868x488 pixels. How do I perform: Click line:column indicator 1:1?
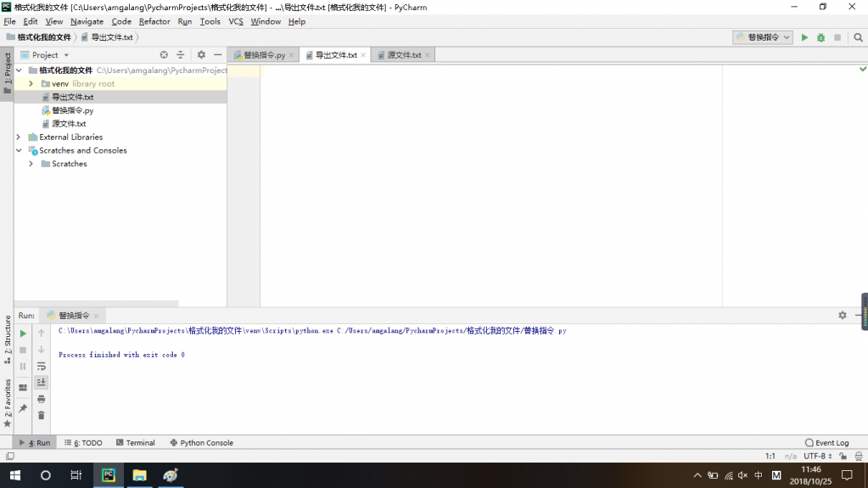click(x=770, y=457)
